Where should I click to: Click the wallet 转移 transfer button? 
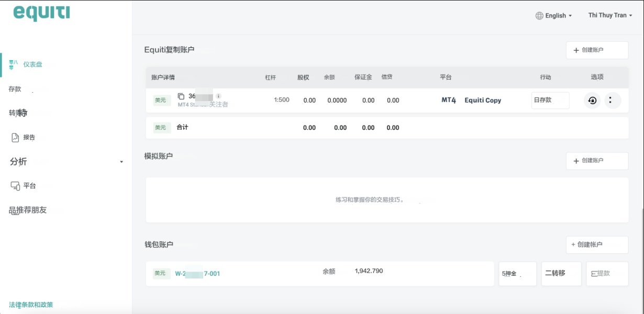tap(561, 274)
